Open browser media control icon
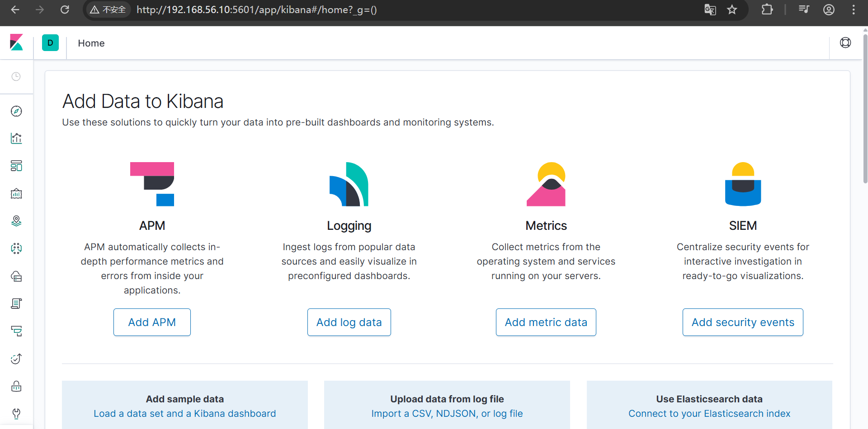868x429 pixels. pos(804,9)
